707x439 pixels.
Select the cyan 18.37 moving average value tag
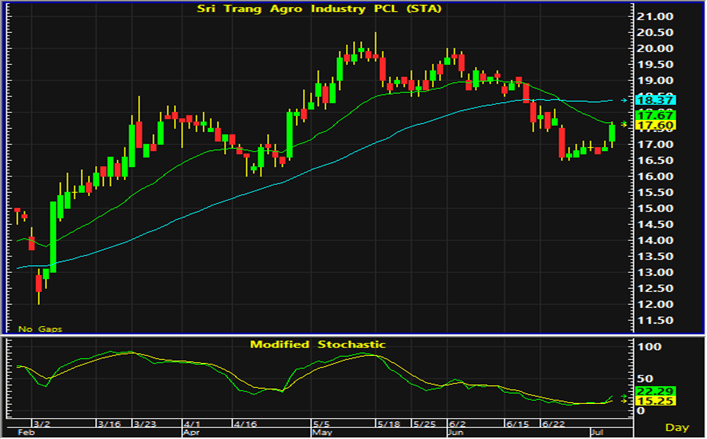click(655, 100)
